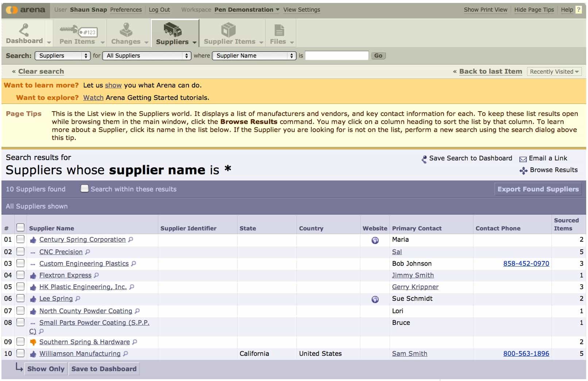This screenshot has height=381, width=588.
Task: Click magnifier icon next to HK Plastic Engineering
Action: point(132,287)
